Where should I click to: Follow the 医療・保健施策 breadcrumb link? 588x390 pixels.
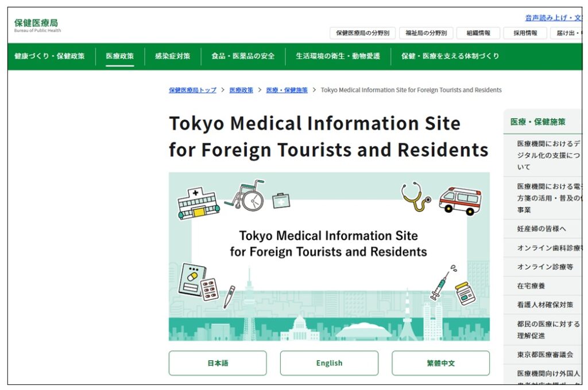tap(287, 90)
